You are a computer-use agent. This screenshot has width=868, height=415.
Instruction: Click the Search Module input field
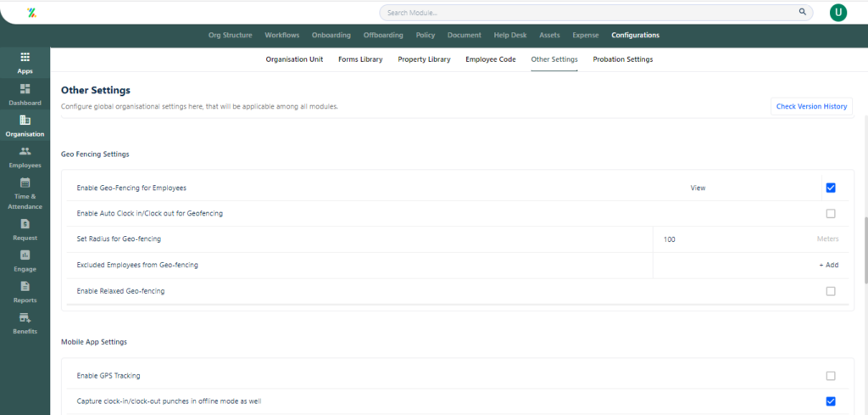596,12
